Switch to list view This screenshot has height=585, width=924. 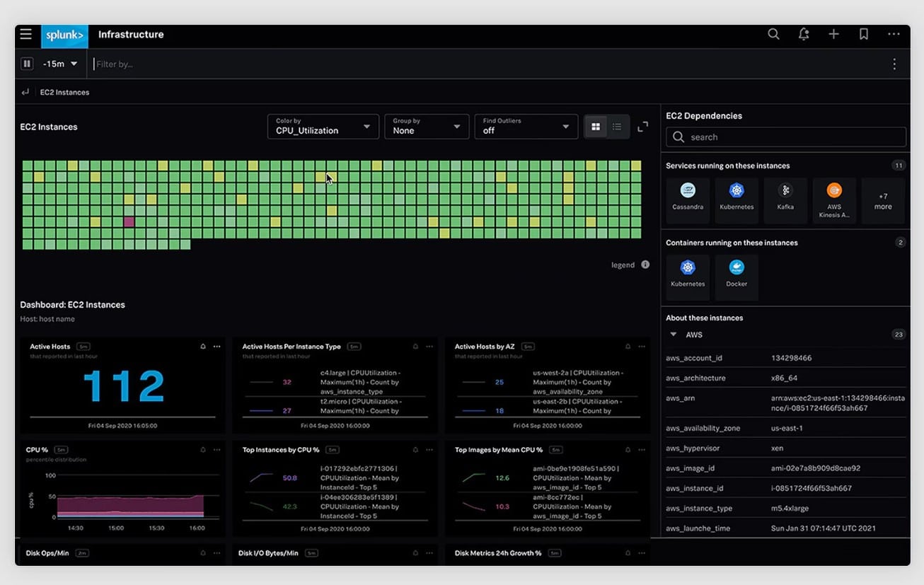tap(617, 127)
